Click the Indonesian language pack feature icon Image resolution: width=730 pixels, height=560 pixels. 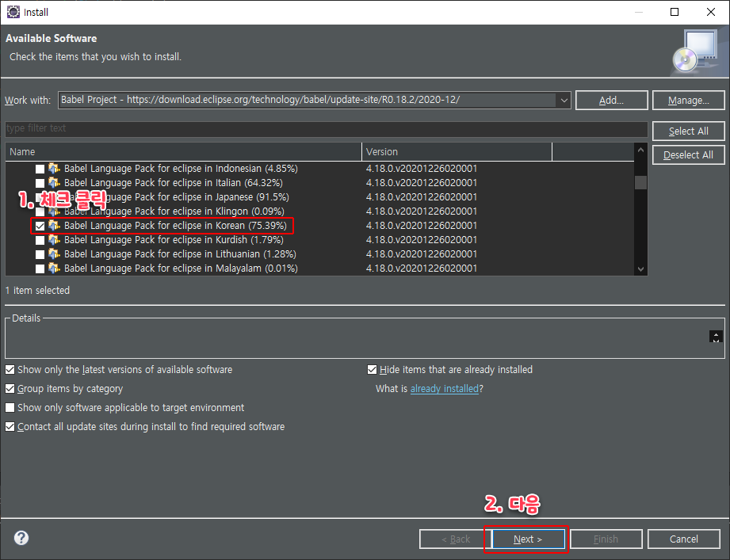[x=55, y=169]
